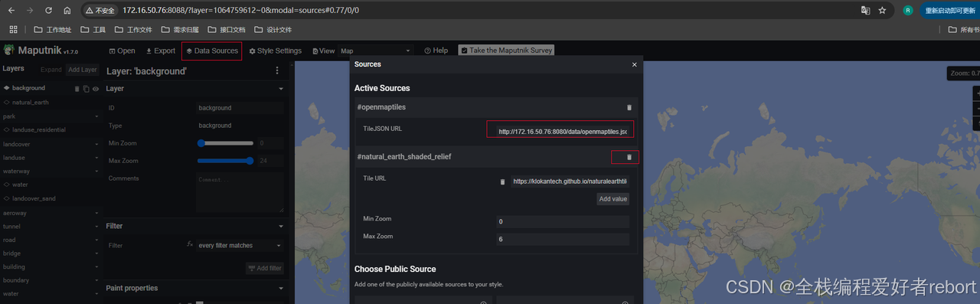The height and width of the screenshot is (304, 980).
Task: Click the Tile URL input field
Action: tap(570, 181)
